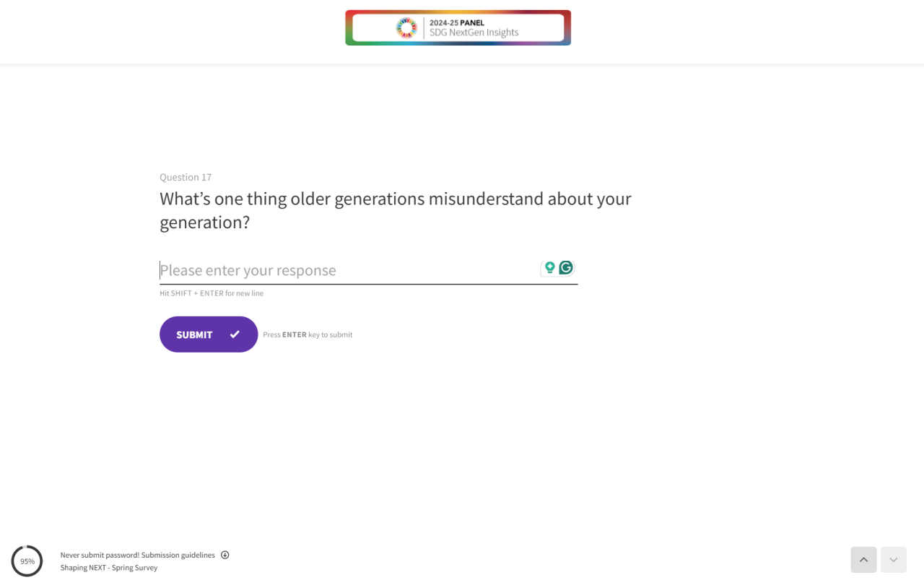Click the green lightbulb suggestion icon
The width and height of the screenshot is (924, 588).
coord(550,268)
